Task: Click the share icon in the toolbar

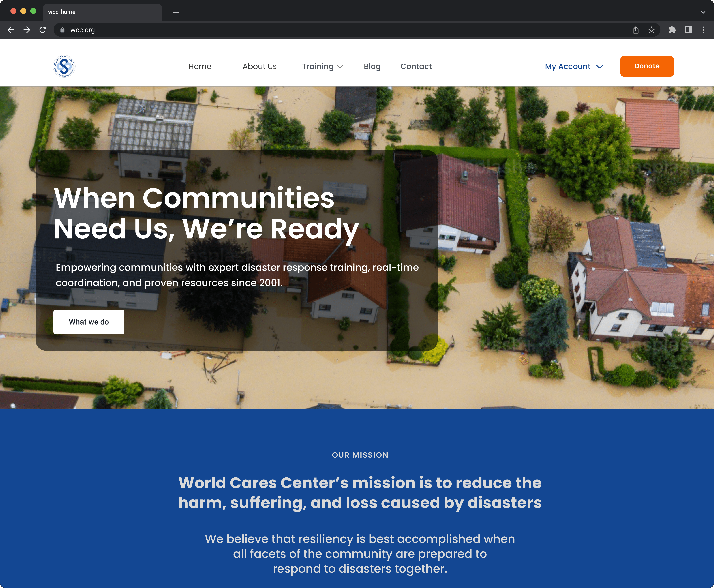Action: point(635,30)
